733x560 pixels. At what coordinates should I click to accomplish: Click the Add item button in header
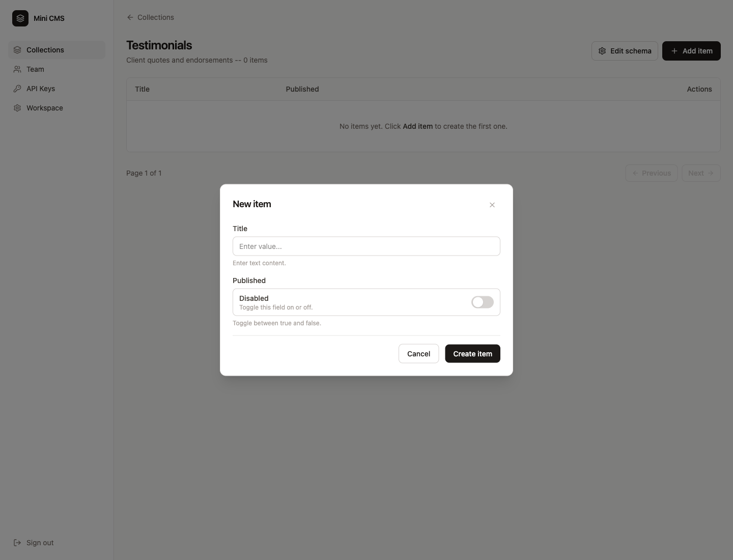click(x=691, y=51)
